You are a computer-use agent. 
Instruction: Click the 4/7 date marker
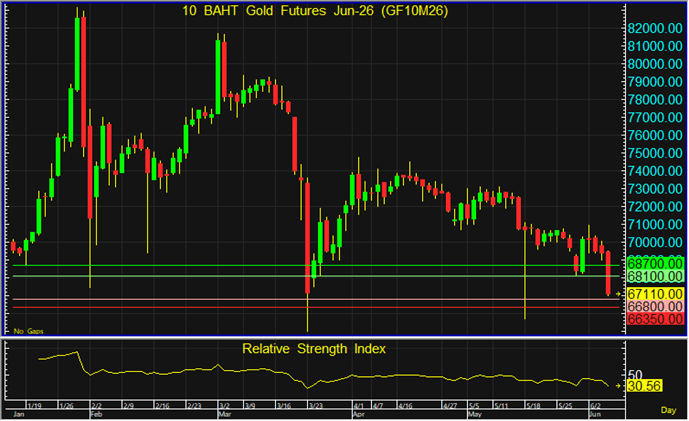(x=378, y=406)
